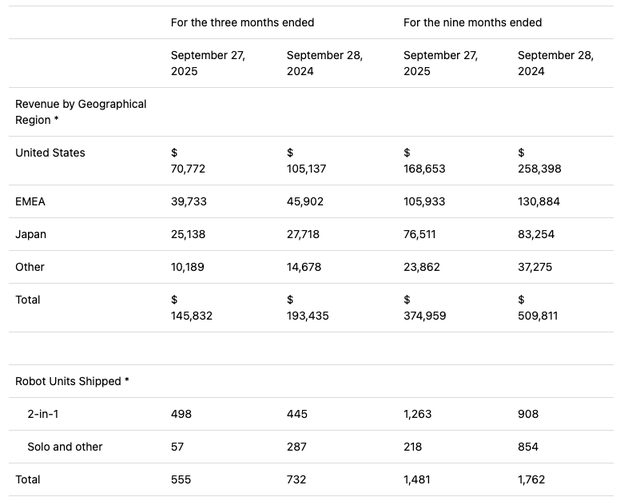Click the United States row label
Image resolution: width=640 pixels, height=497 pixels.
coord(50,153)
